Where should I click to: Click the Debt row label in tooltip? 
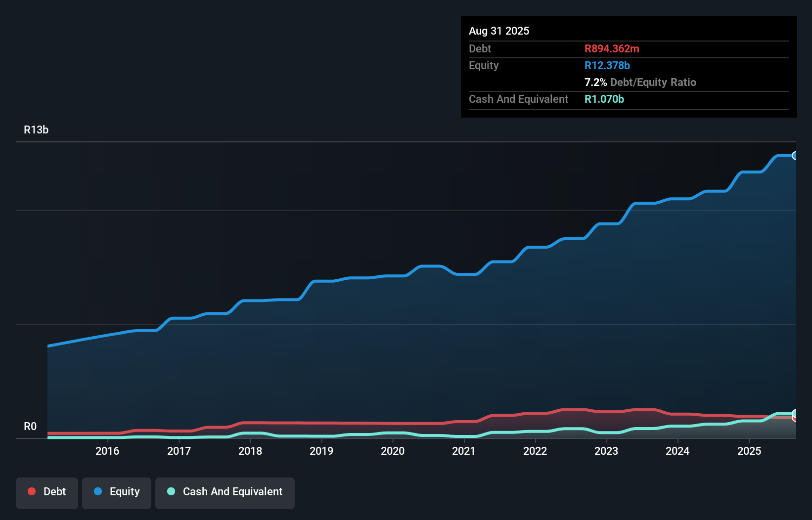coord(480,49)
